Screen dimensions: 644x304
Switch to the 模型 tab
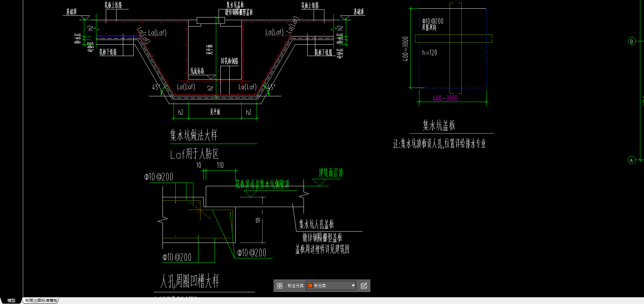(x=11, y=301)
